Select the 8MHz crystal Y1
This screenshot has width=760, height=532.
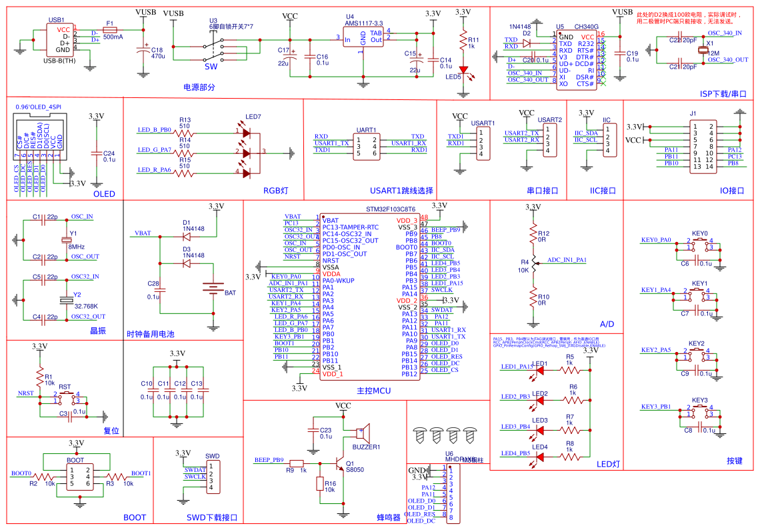67,240
